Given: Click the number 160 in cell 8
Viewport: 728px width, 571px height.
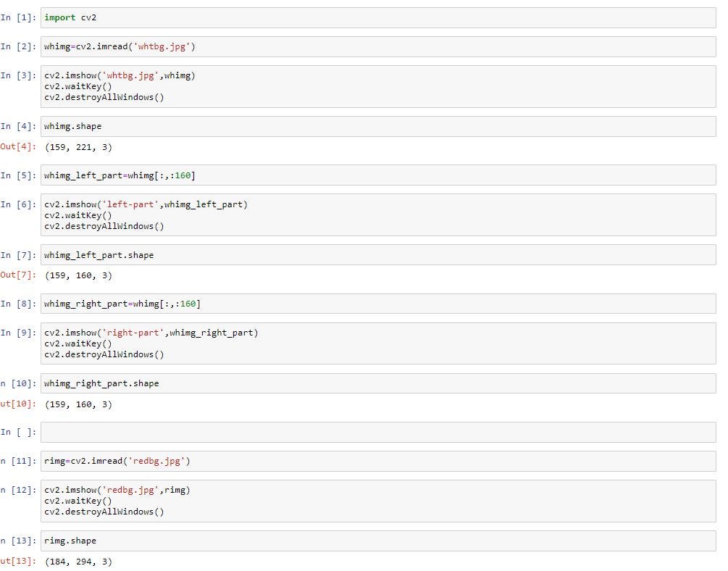Looking at the screenshot, I should (x=188, y=304).
